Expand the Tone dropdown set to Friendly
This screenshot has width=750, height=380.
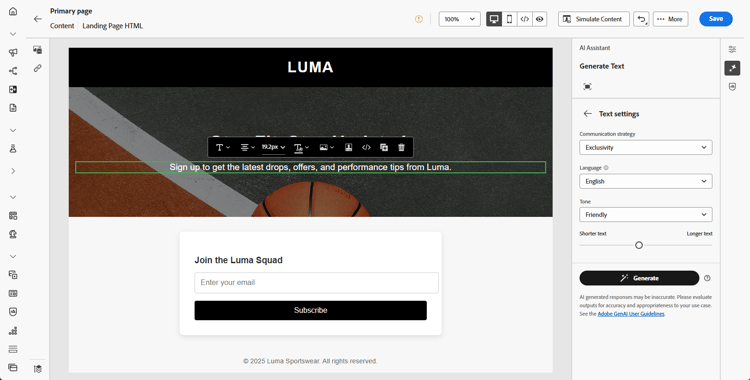point(646,215)
